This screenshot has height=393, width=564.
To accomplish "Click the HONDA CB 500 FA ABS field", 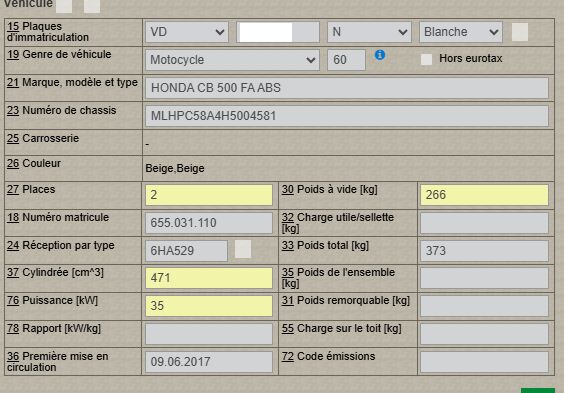I will pyautogui.click(x=347, y=88).
